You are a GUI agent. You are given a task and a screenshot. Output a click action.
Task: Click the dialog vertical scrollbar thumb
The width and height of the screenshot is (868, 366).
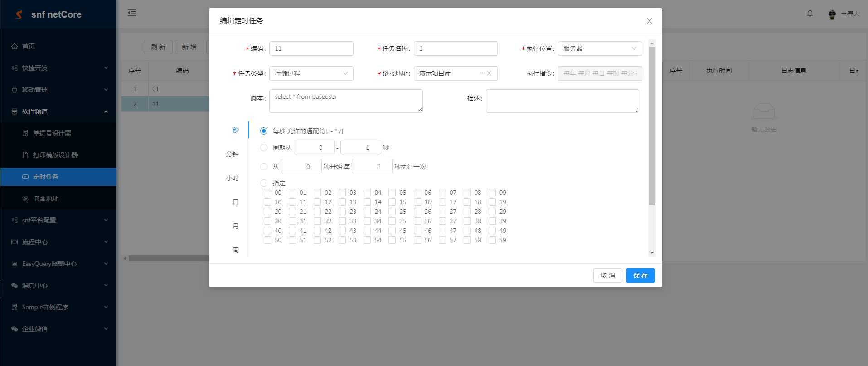[652, 127]
